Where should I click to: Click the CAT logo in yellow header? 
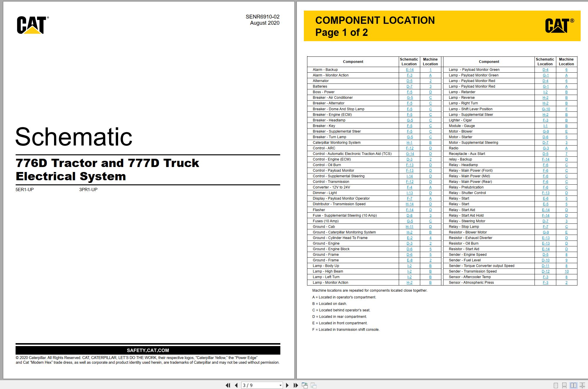click(559, 26)
